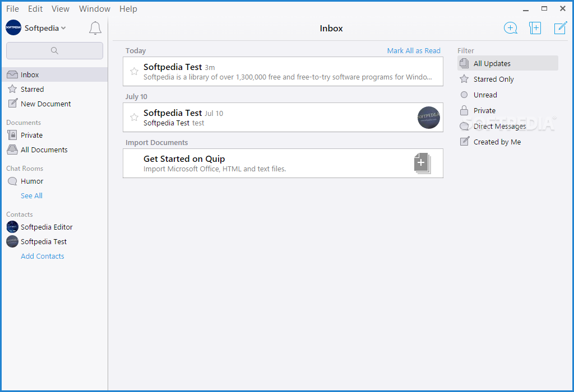
Task: Open the Edit menu
Action: pyautogui.click(x=35, y=9)
